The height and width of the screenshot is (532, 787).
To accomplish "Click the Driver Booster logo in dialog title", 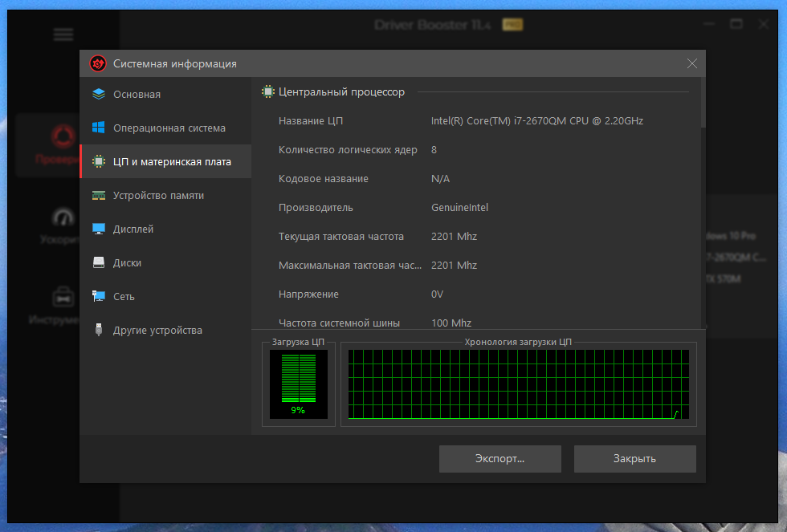I will click(x=98, y=63).
